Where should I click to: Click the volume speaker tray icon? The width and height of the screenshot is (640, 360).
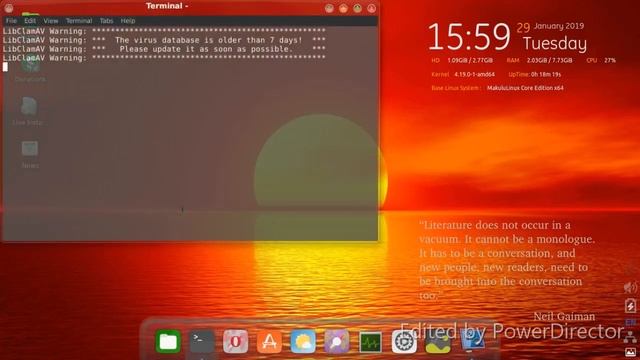click(630, 287)
